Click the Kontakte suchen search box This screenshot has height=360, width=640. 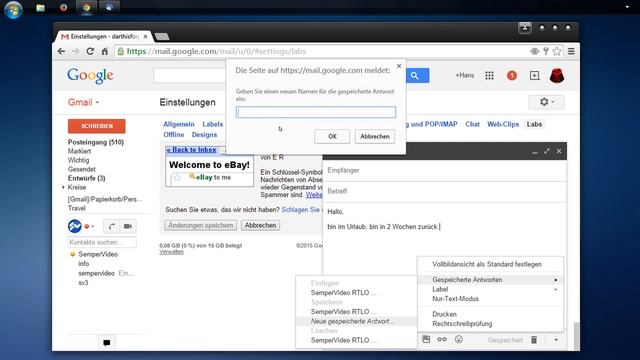(x=102, y=242)
